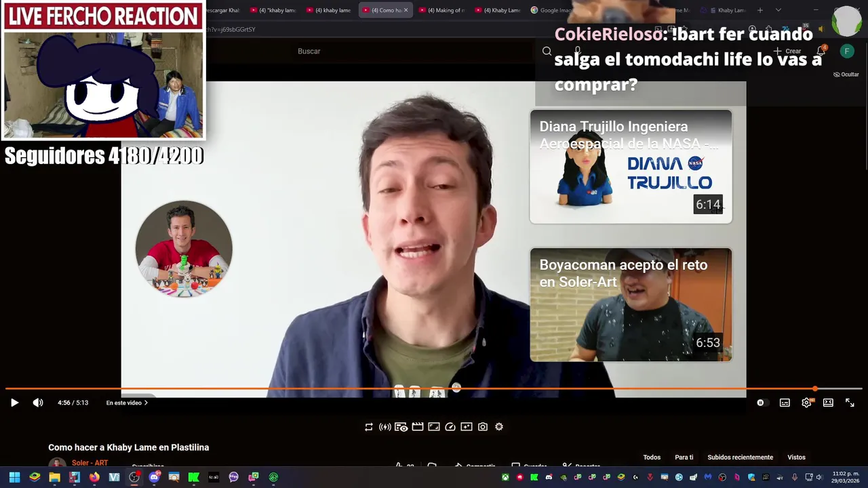Switch to the '(4) "khaby lame' tab
This screenshot has width=868, height=488.
[x=273, y=10]
